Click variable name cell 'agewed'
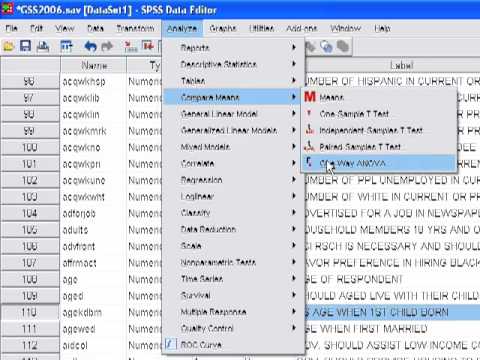The image size is (480, 360). [x=93, y=329]
